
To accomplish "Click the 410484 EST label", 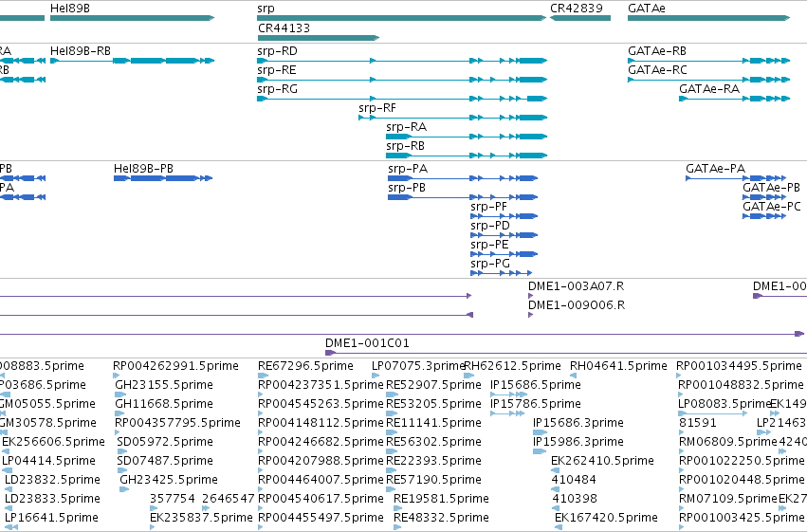I will click(x=574, y=481).
